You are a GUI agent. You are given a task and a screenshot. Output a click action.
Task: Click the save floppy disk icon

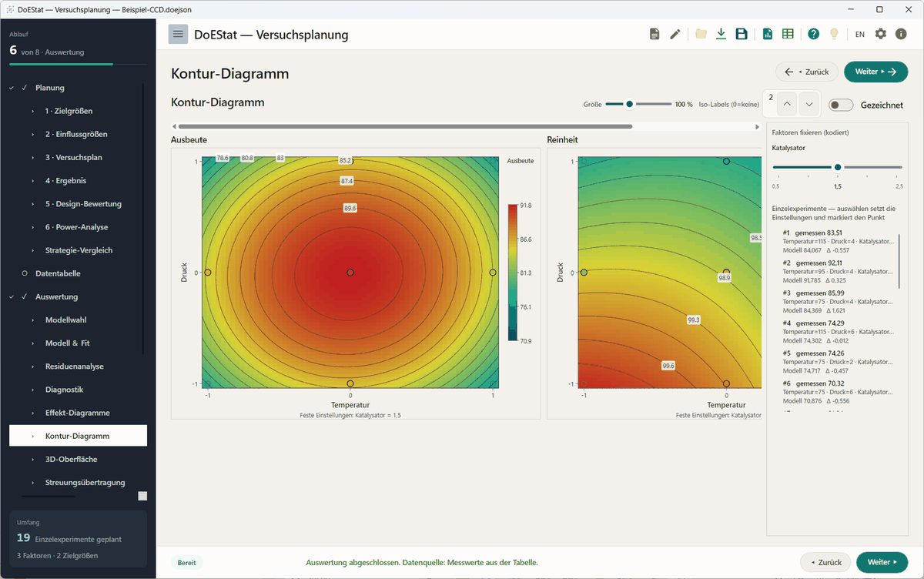coord(742,34)
